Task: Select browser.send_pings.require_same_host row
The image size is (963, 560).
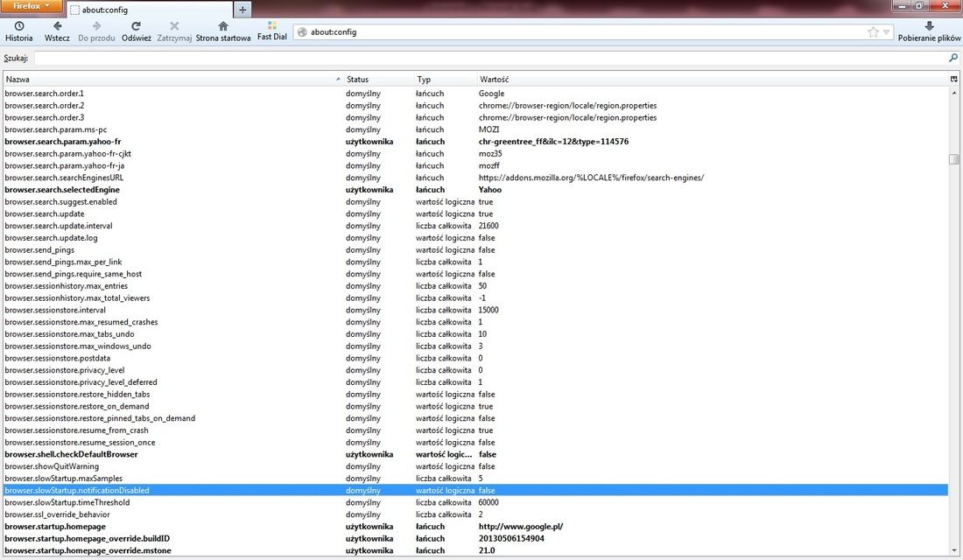Action: [x=475, y=274]
